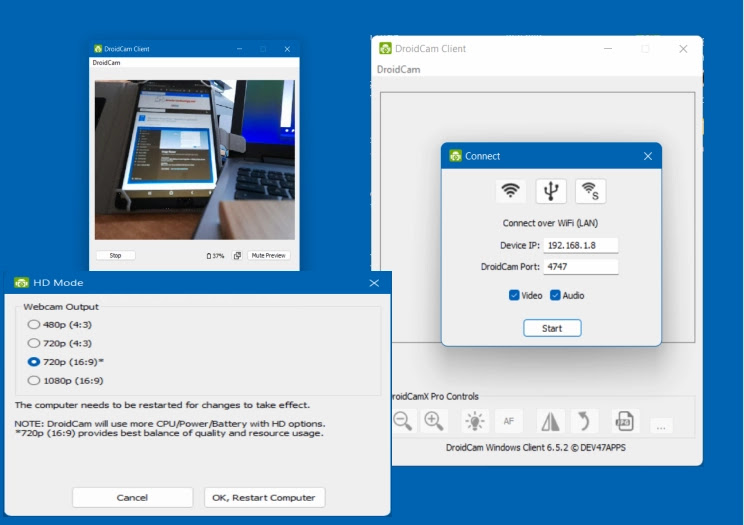The height and width of the screenshot is (525, 744).
Task: Select 720p (16:9) webcam output
Action: pos(33,362)
